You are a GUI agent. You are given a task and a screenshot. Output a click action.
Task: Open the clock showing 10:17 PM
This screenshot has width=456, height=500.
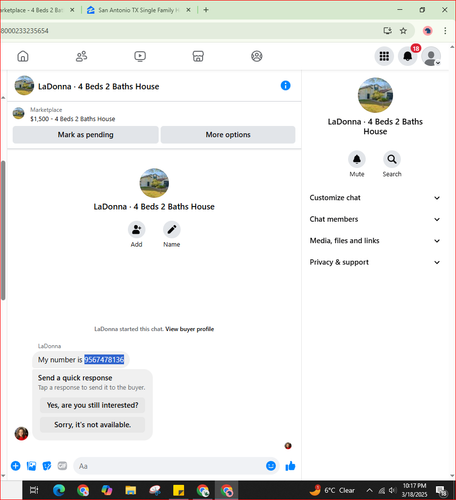[x=414, y=490]
